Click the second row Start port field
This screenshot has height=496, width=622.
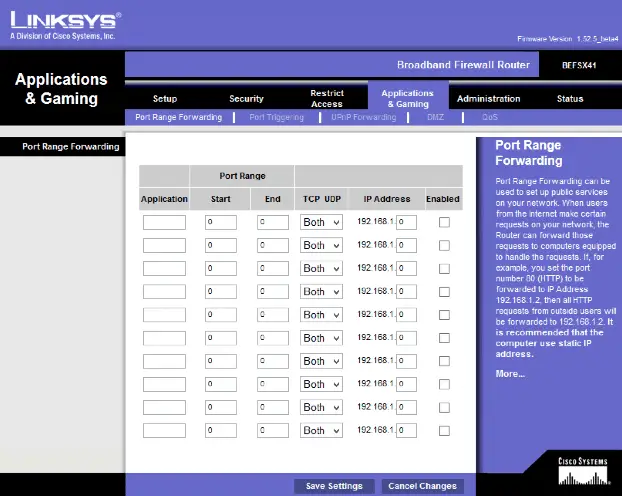tap(221, 245)
